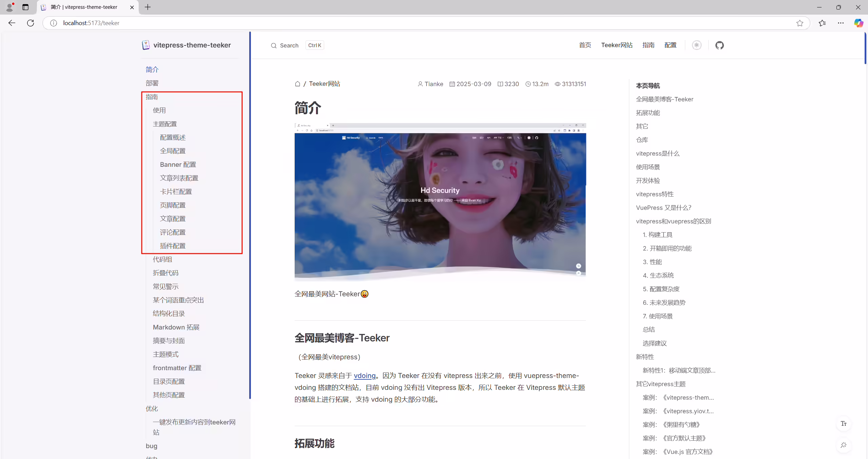Toggle the light/dark theme switch
Viewport: 868px width, 459px height.
[x=697, y=45]
